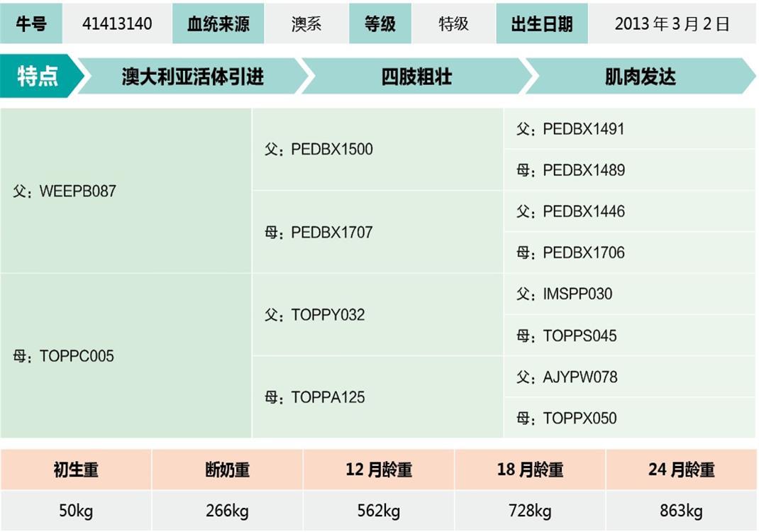Click the 断奶重 column header
Image resolution: width=759 pixels, height=532 pixels.
(x=227, y=470)
